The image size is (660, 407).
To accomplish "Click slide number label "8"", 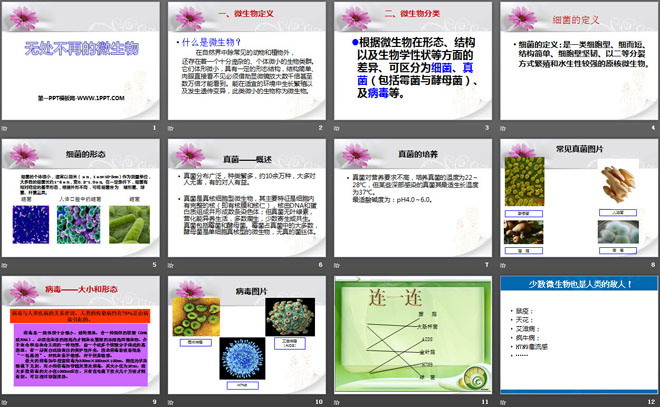I will 653,265.
